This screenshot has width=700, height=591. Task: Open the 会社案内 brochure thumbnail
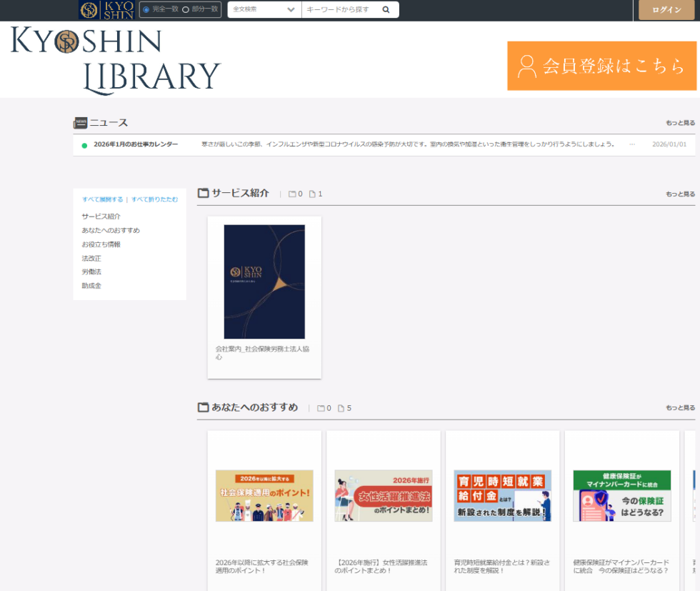[x=264, y=282]
